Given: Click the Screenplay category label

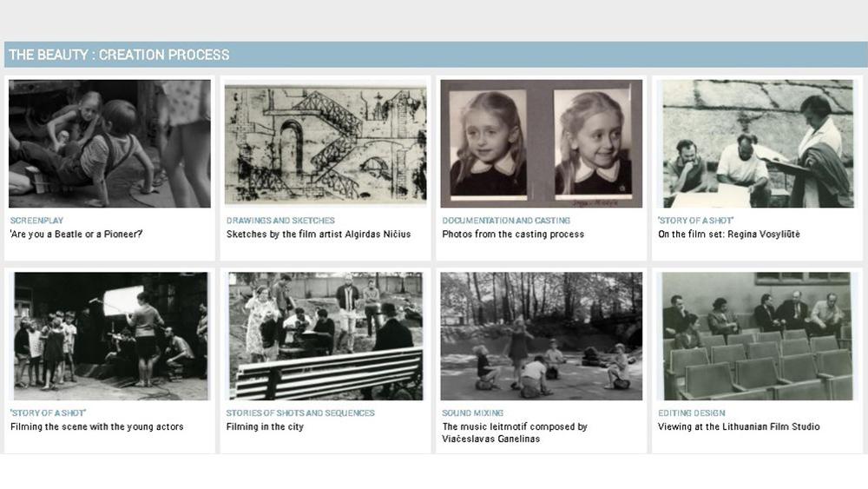Looking at the screenshot, I should 36,221.
